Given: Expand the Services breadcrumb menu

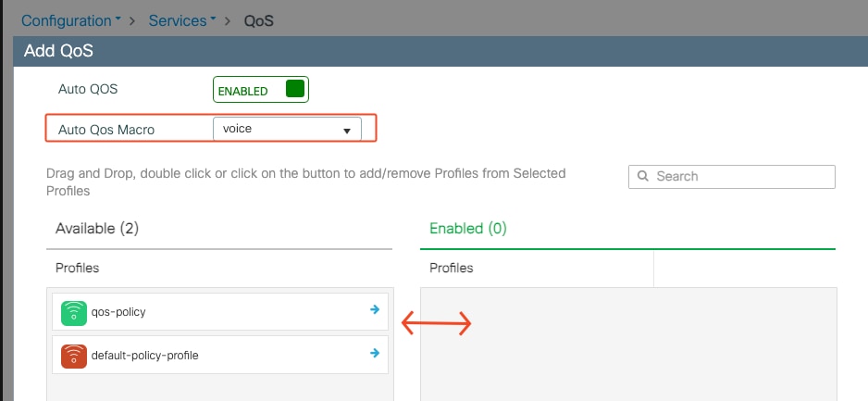Looking at the screenshot, I should (x=182, y=21).
